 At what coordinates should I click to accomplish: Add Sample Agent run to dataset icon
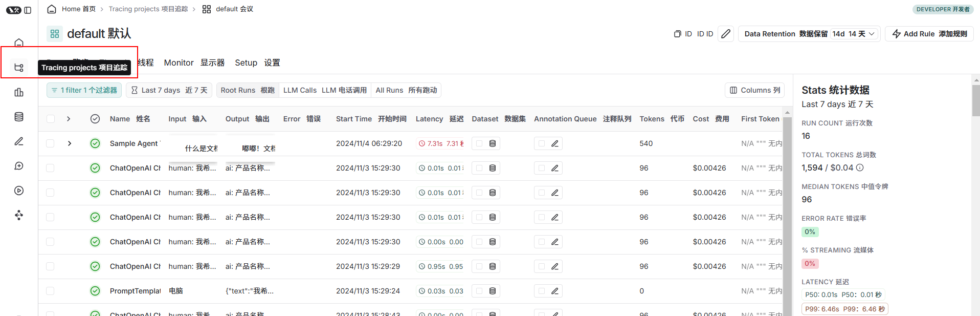pyautogui.click(x=493, y=143)
